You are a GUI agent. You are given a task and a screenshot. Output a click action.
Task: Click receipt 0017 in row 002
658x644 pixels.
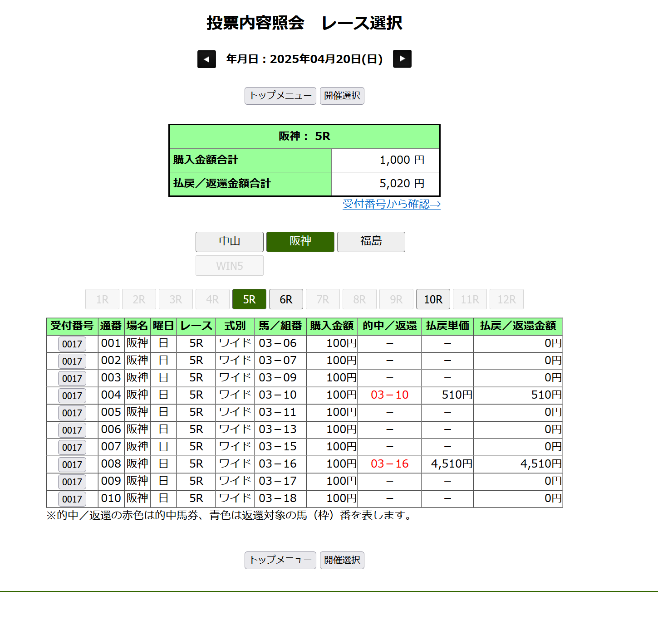(72, 361)
